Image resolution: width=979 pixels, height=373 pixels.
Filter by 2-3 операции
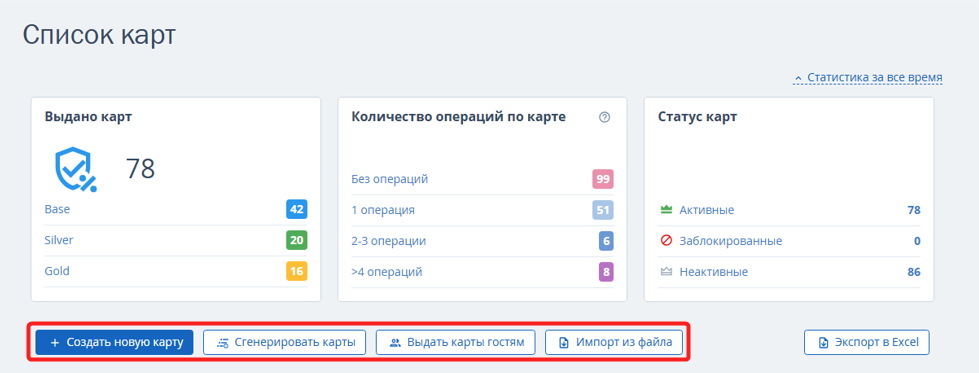389,241
